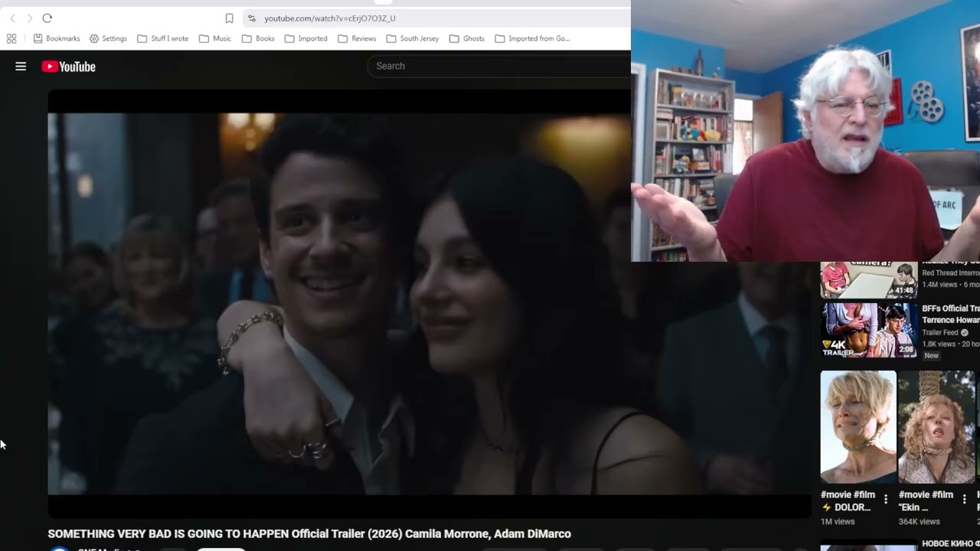
Task: Click the "364K views" text
Action: (x=920, y=522)
